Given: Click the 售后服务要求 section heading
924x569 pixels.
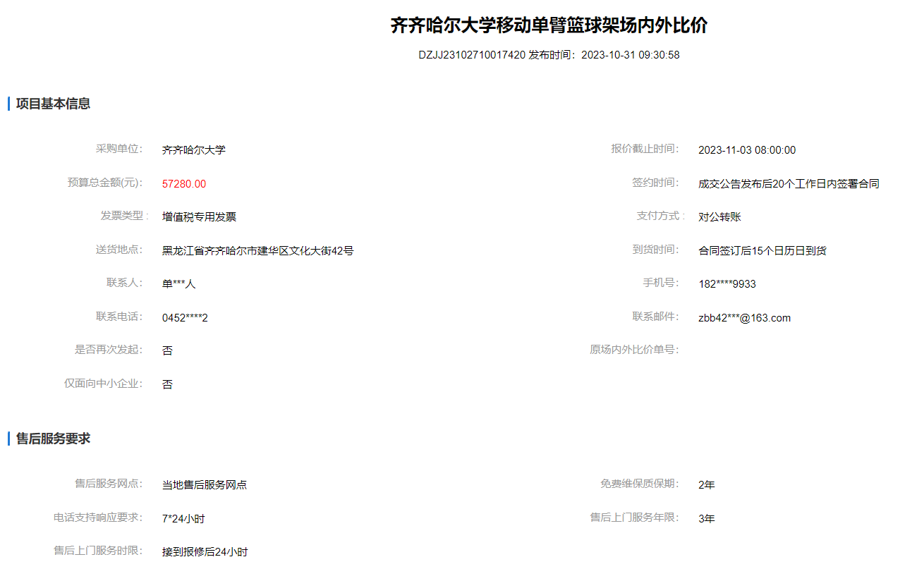Looking at the screenshot, I should pos(53,439).
